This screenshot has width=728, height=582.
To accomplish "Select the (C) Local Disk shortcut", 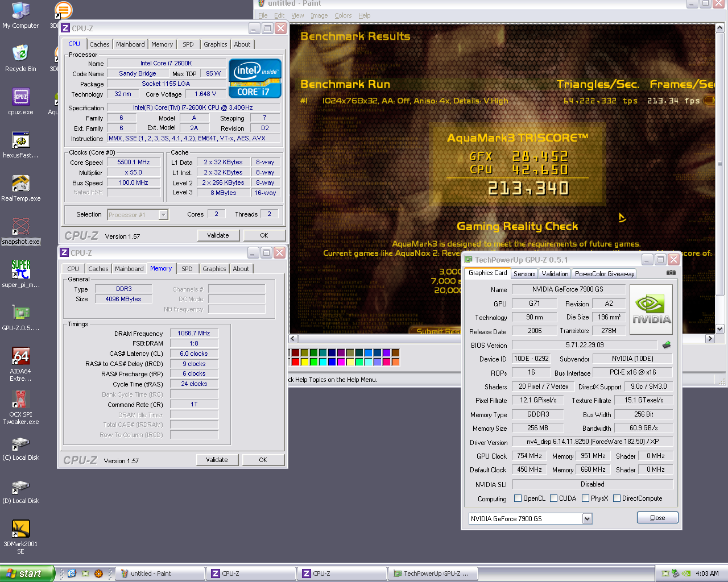I will (20, 448).
